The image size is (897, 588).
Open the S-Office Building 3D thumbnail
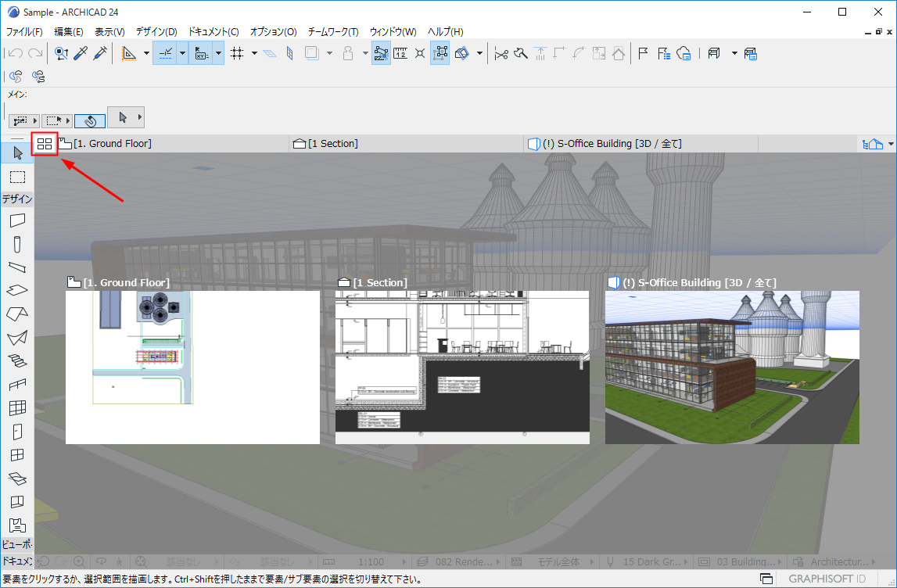[732, 367]
